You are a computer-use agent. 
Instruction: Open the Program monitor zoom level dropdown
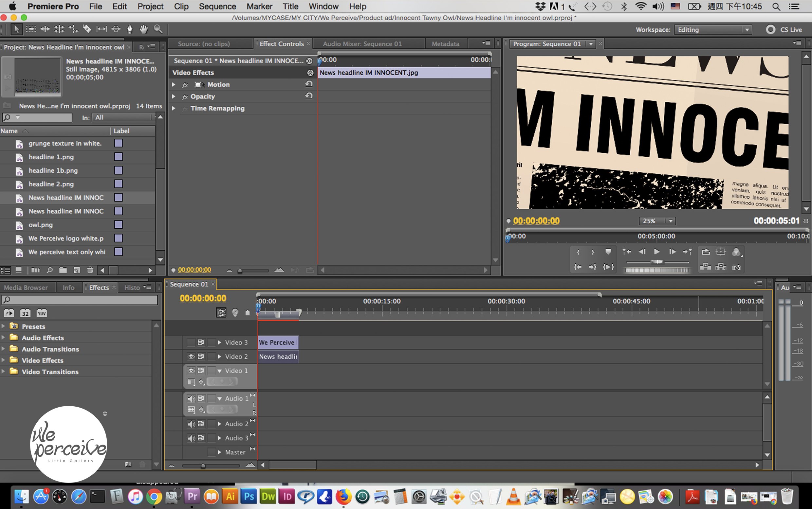(x=657, y=221)
